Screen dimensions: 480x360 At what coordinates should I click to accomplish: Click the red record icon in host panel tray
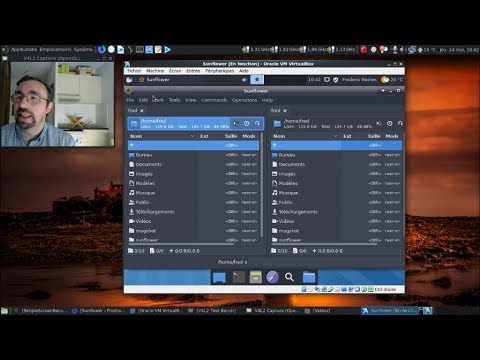click(363, 50)
